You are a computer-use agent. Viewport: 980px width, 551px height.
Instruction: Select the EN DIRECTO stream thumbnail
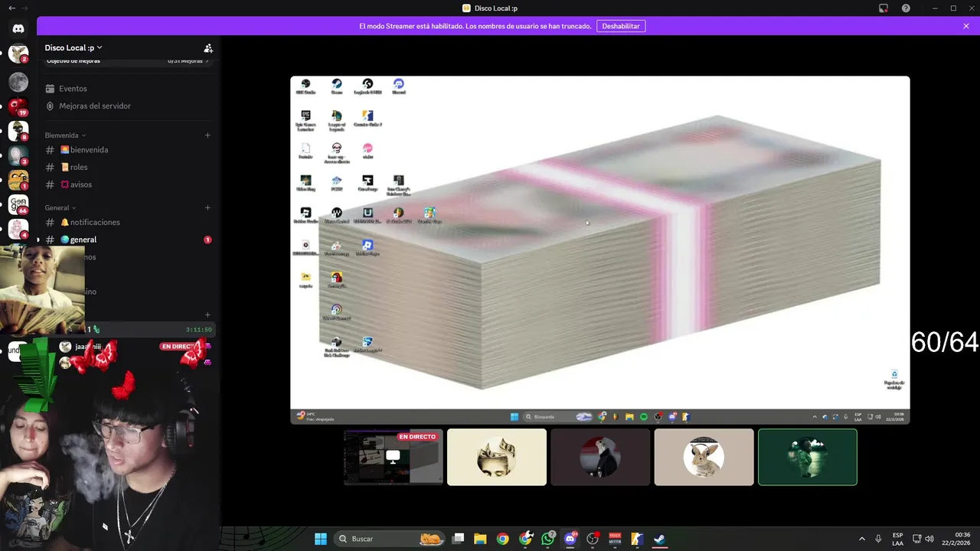[394, 457]
